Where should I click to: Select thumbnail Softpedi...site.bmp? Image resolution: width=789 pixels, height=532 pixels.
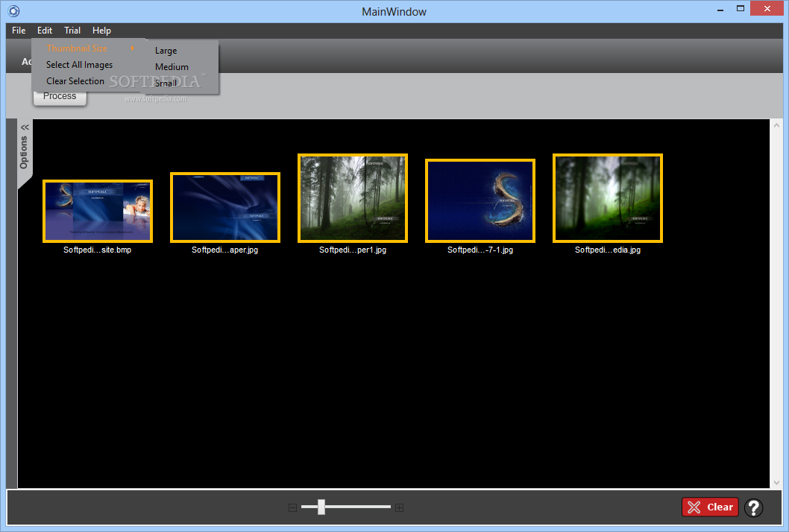[x=98, y=211]
